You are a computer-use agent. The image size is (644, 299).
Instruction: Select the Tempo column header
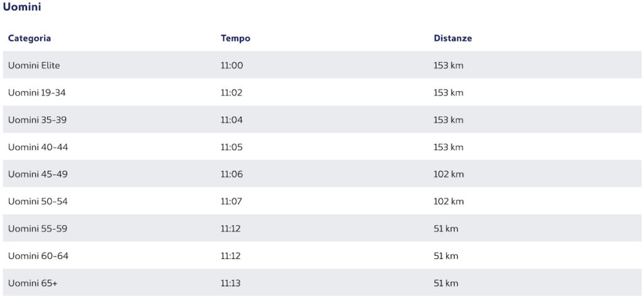[235, 38]
